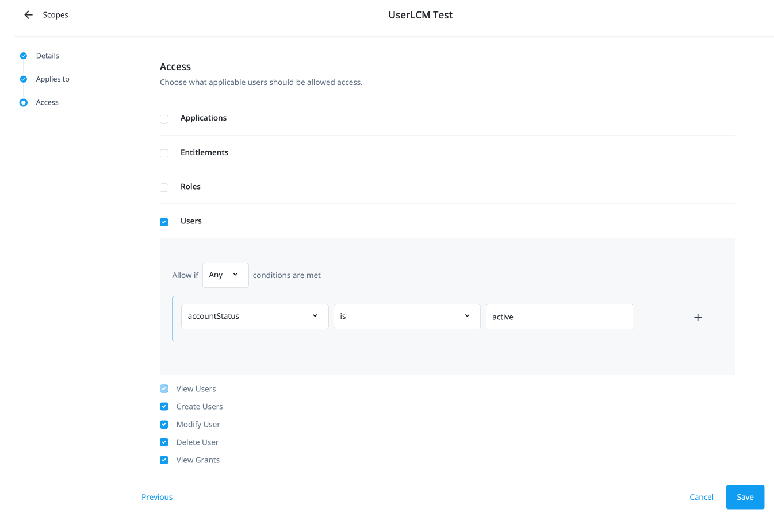The width and height of the screenshot is (774, 532).
Task: Expand the is operator dropdown
Action: (x=407, y=316)
